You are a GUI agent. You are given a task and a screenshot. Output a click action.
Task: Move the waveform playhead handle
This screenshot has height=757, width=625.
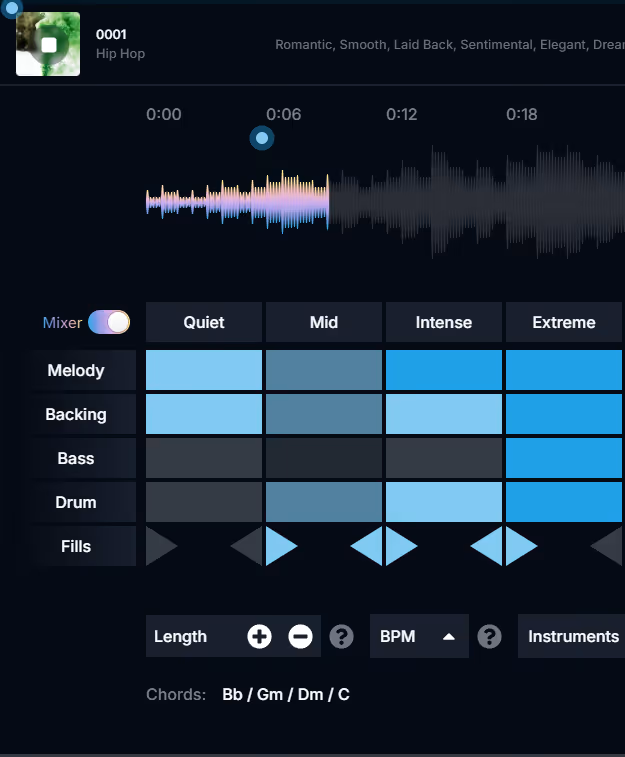tap(262, 138)
